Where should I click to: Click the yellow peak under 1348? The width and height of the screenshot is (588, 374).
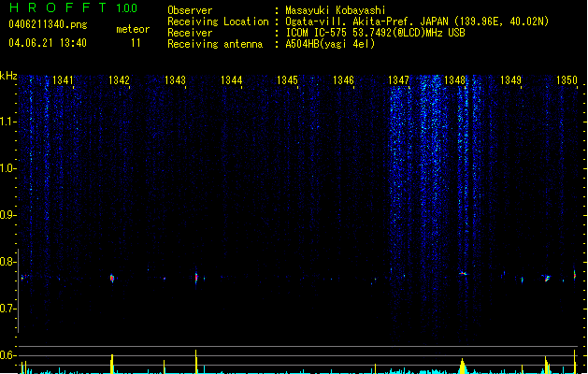462,367
